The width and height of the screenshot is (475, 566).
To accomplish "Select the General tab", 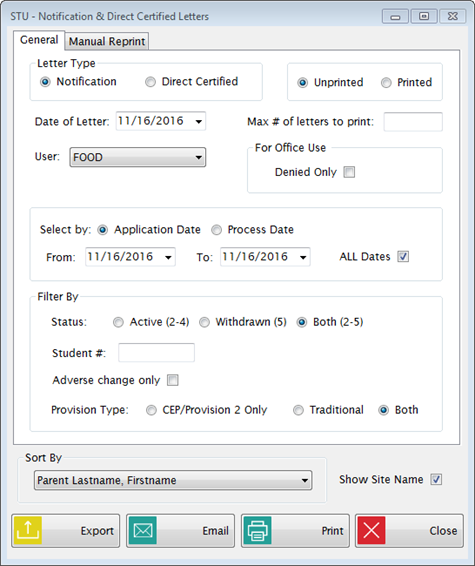I will tap(39, 40).
